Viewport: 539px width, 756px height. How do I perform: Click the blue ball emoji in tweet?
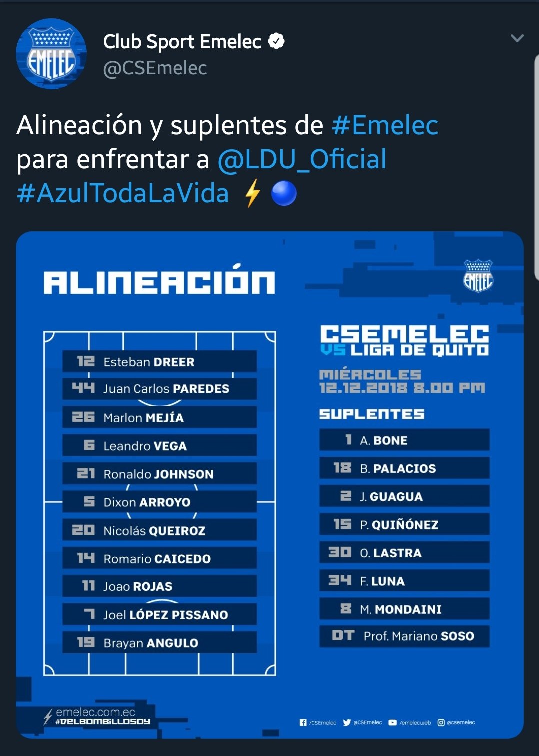tap(284, 193)
